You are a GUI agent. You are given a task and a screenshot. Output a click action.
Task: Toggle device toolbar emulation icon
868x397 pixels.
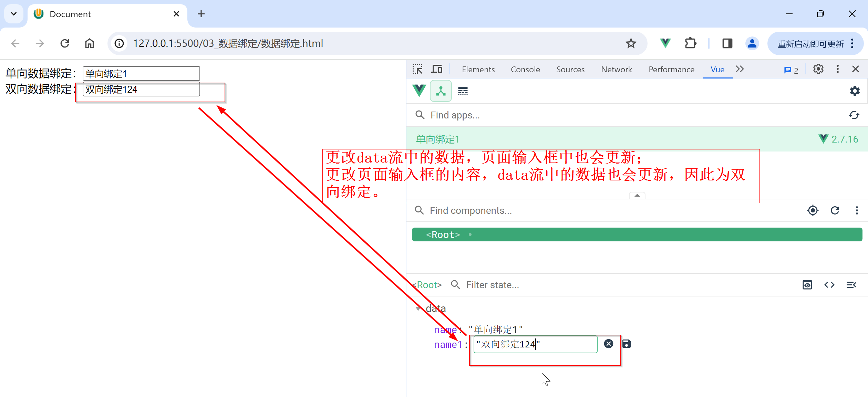(437, 69)
